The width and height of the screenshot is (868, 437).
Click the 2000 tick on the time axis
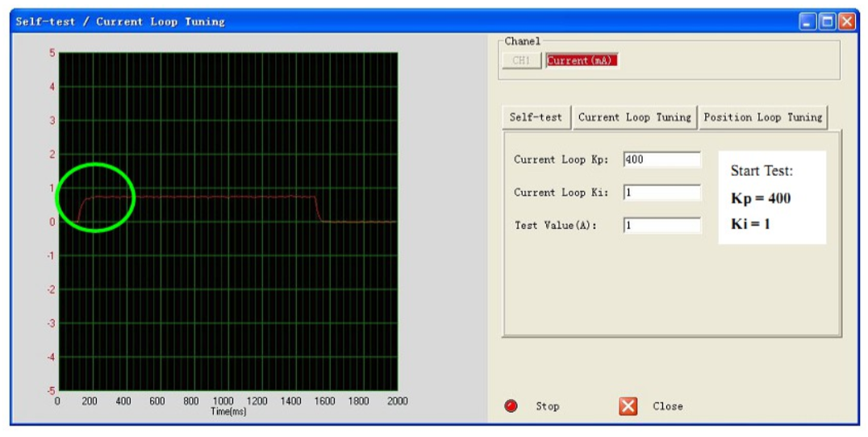pyautogui.click(x=397, y=401)
